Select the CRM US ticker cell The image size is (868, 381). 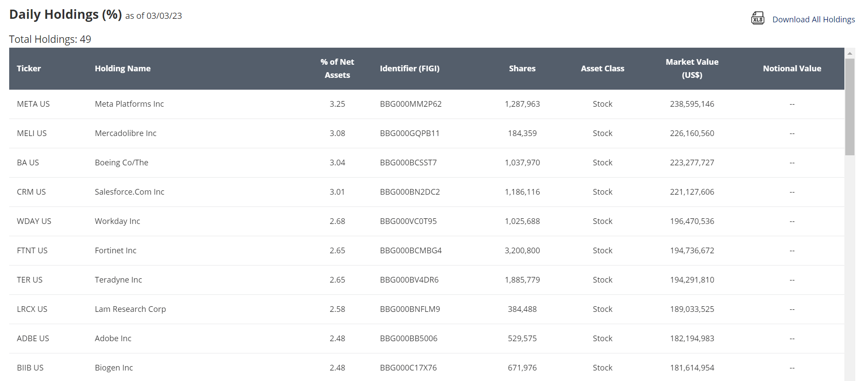(x=31, y=192)
